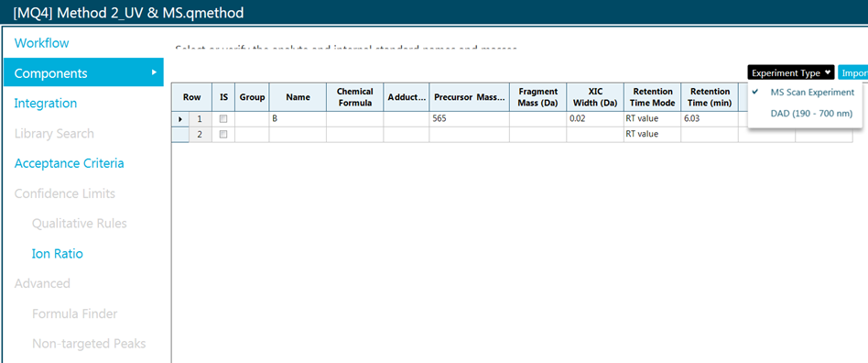Click the Precursor Mass cell 565

coord(470,118)
